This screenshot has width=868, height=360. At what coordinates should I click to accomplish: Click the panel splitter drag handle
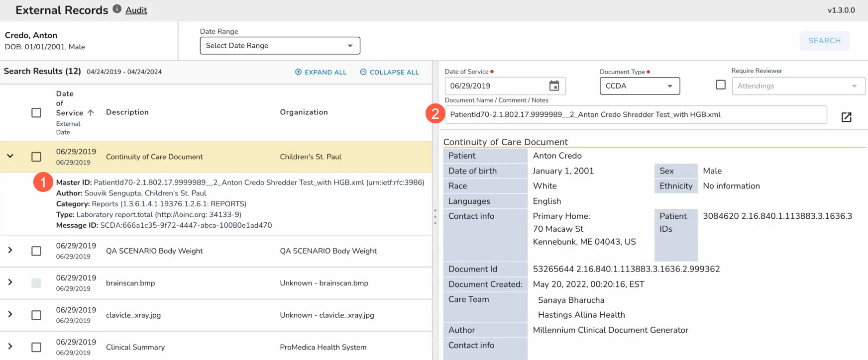point(435,216)
